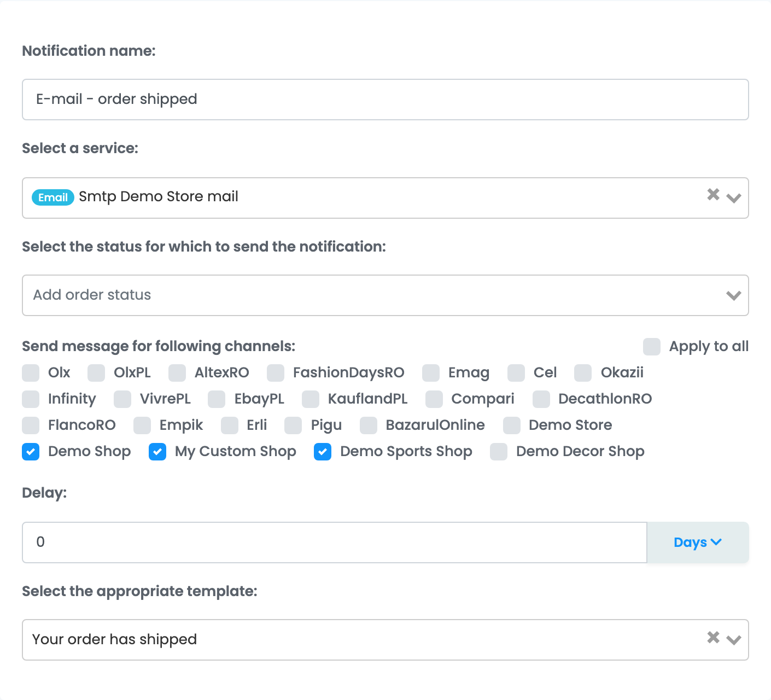Expand the service dropdown chevron
This screenshot has height=700, width=771.
pyautogui.click(x=734, y=198)
